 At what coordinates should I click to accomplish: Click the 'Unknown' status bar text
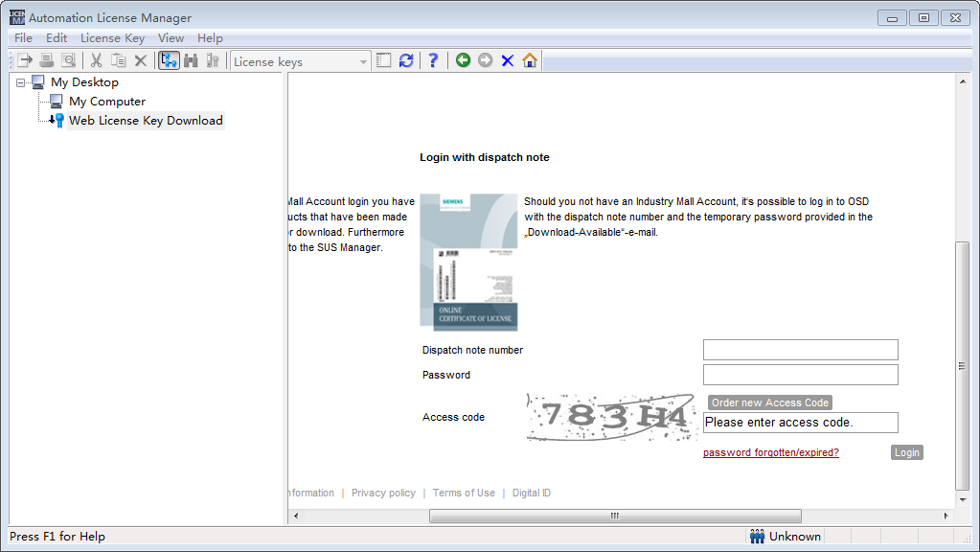coord(795,537)
